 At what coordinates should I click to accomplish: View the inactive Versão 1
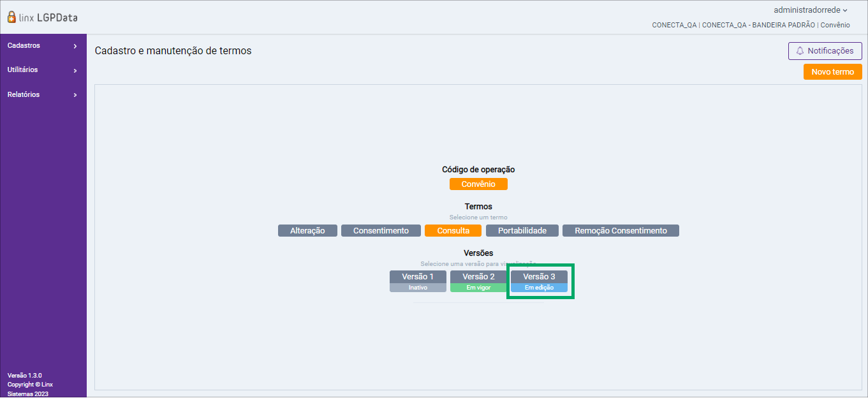tap(418, 281)
